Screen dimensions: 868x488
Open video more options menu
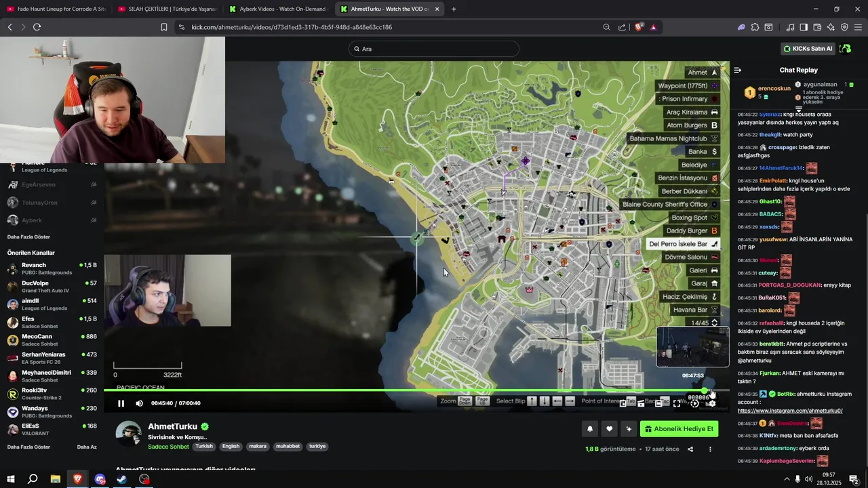click(710, 449)
